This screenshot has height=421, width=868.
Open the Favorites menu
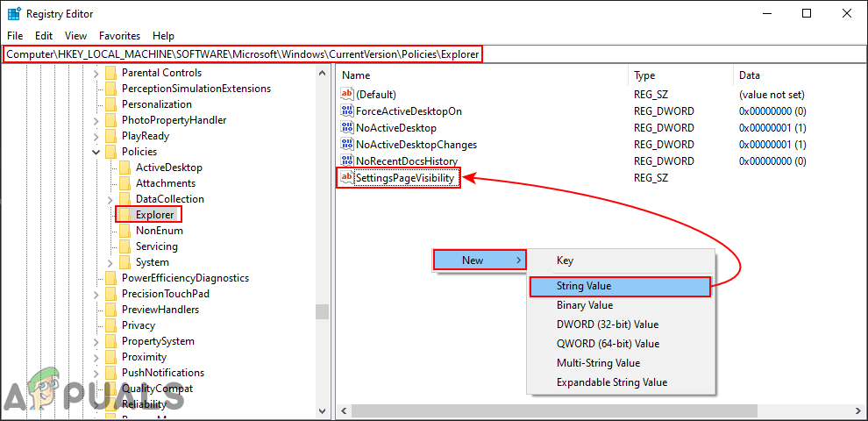tap(119, 36)
